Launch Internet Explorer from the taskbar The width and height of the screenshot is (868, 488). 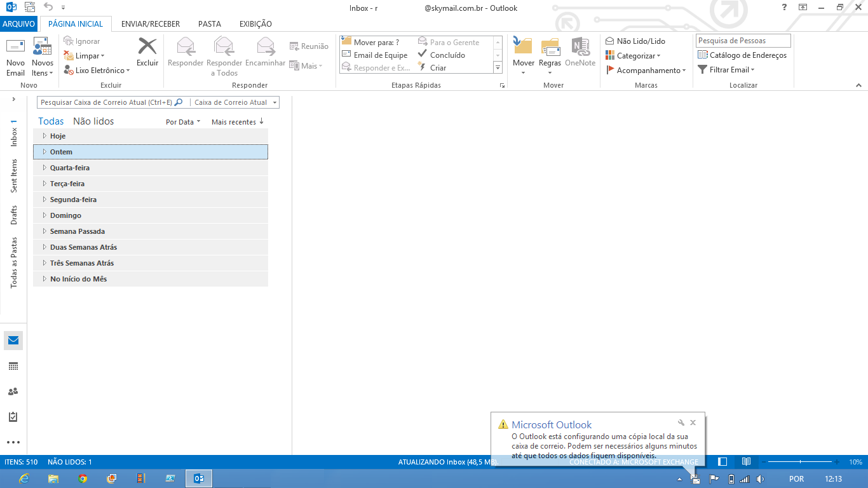pos(24,478)
